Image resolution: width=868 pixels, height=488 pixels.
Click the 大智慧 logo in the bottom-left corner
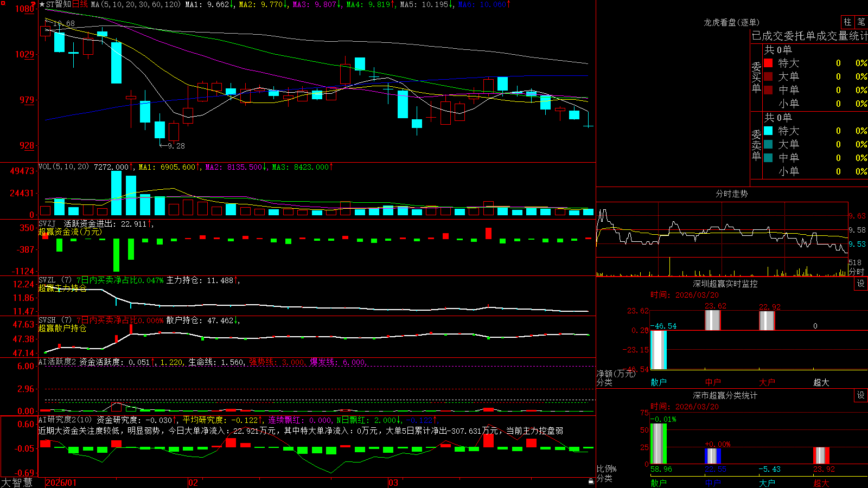[x=17, y=483]
